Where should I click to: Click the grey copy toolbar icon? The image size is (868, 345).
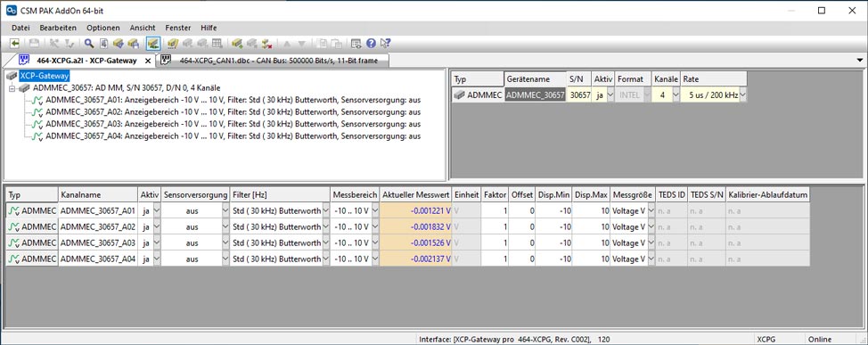tap(322, 43)
